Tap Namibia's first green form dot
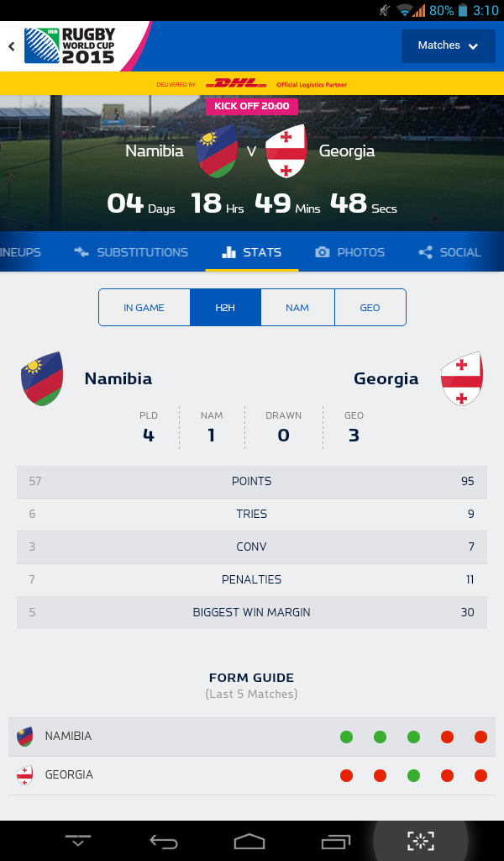This screenshot has width=504, height=861. click(346, 737)
